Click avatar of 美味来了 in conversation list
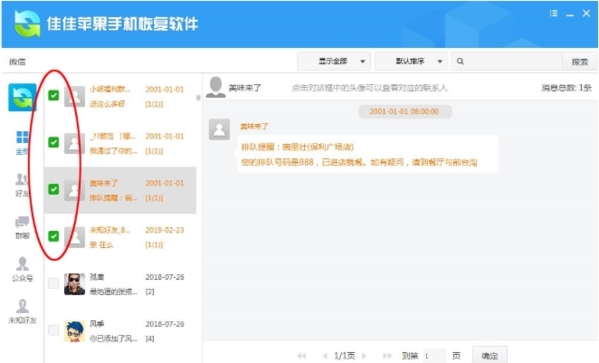The width and height of the screenshot is (599, 363). pyautogui.click(x=74, y=190)
